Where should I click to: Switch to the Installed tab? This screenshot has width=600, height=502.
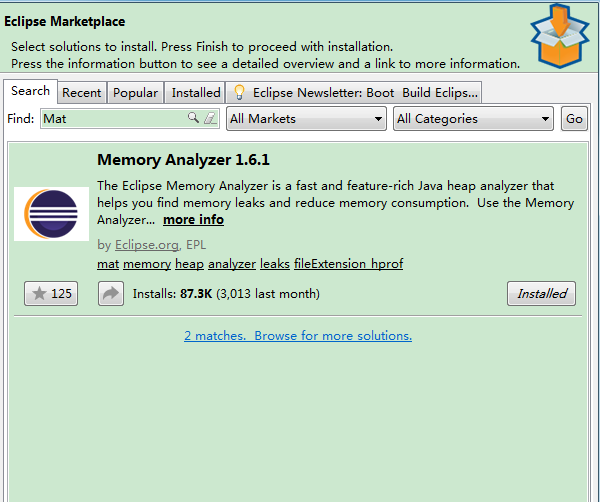(196, 93)
